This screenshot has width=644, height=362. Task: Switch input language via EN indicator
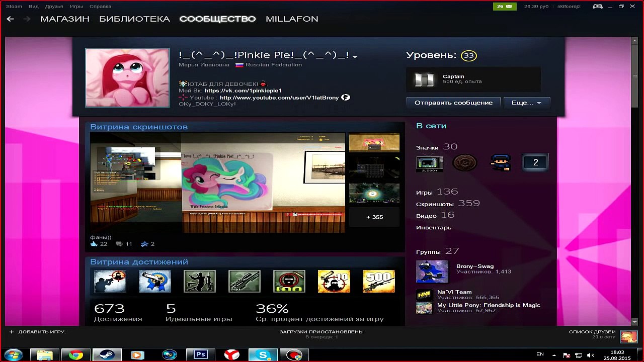click(540, 354)
